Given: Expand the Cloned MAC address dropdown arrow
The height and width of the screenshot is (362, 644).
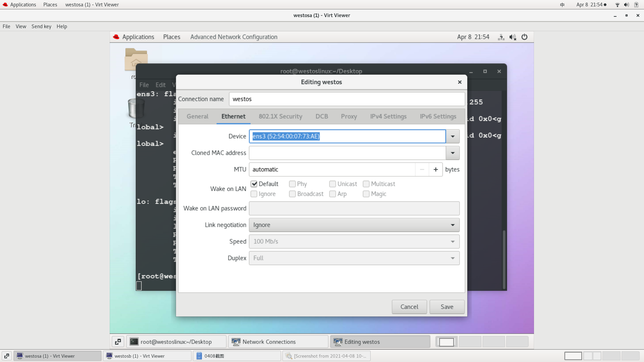Looking at the screenshot, I should pos(453,153).
